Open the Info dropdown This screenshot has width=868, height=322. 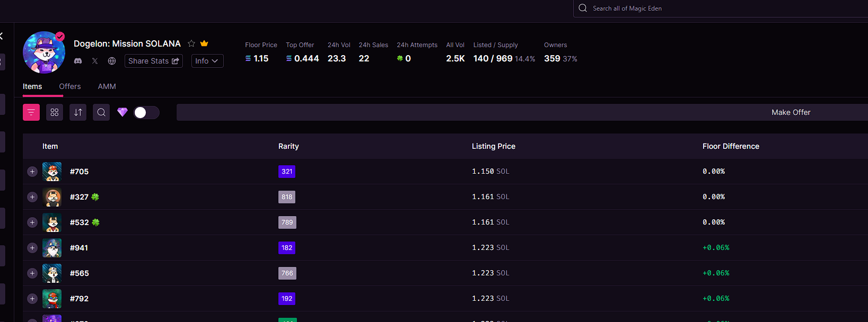point(207,61)
